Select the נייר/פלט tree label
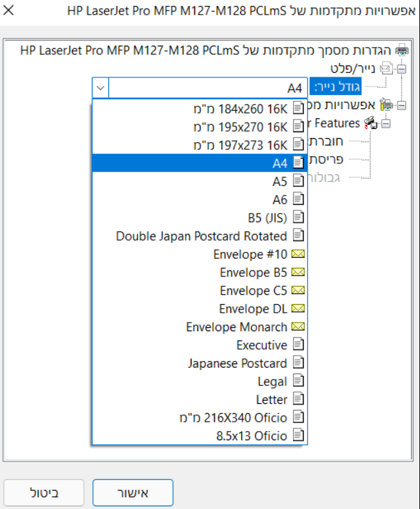The width and height of the screenshot is (420, 509). click(353, 69)
